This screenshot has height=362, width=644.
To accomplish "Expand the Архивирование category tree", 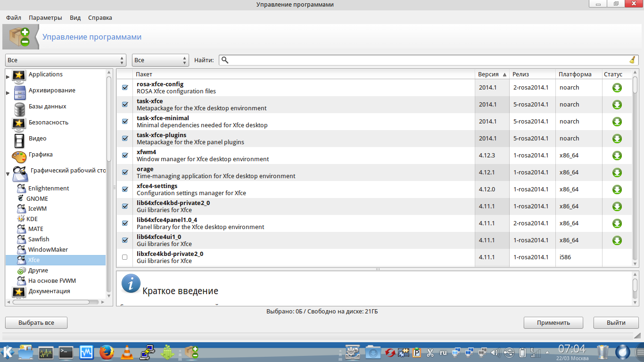I will click(x=8, y=93).
